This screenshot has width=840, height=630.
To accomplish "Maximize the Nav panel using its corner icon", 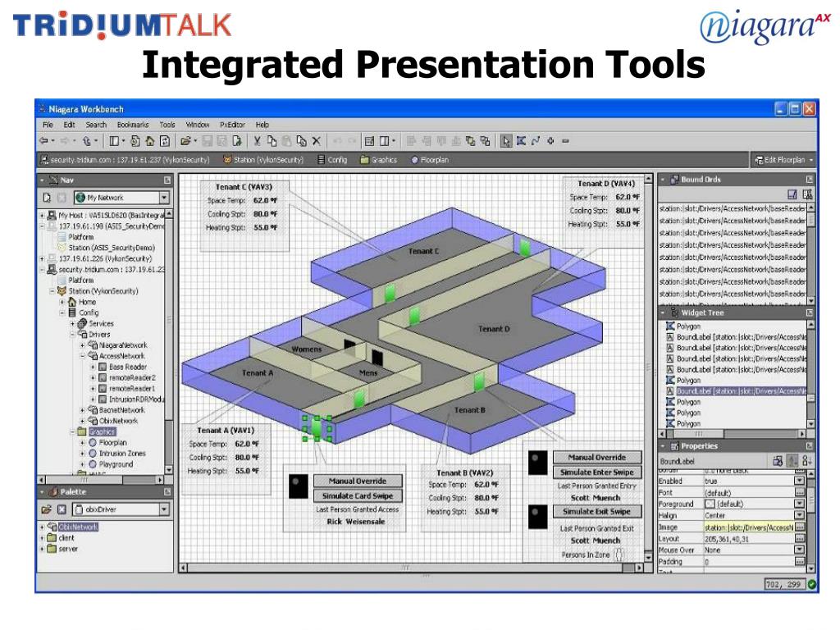I will tap(167, 180).
